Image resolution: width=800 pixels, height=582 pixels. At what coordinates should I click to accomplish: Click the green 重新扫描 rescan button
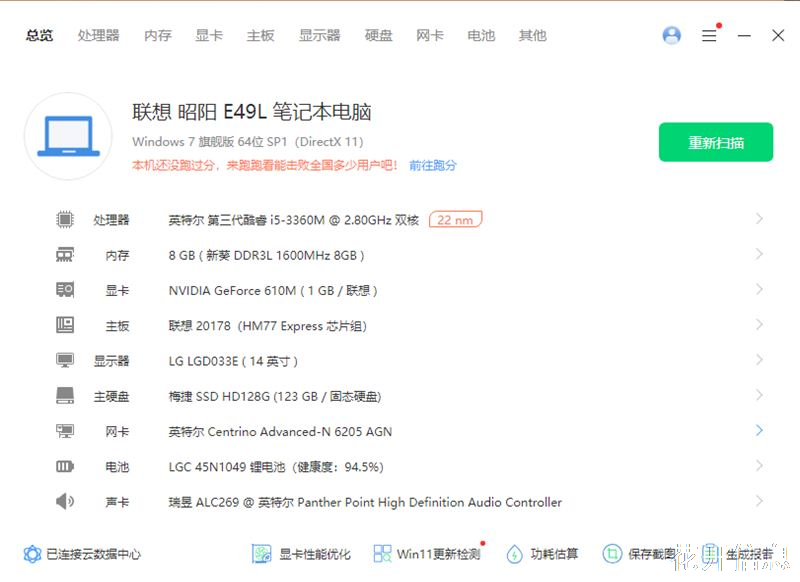tap(716, 142)
